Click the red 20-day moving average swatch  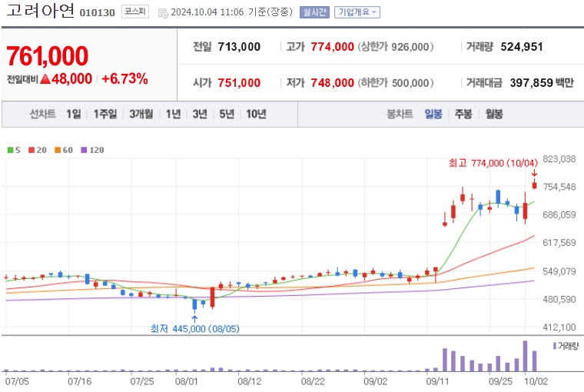[x=32, y=150]
